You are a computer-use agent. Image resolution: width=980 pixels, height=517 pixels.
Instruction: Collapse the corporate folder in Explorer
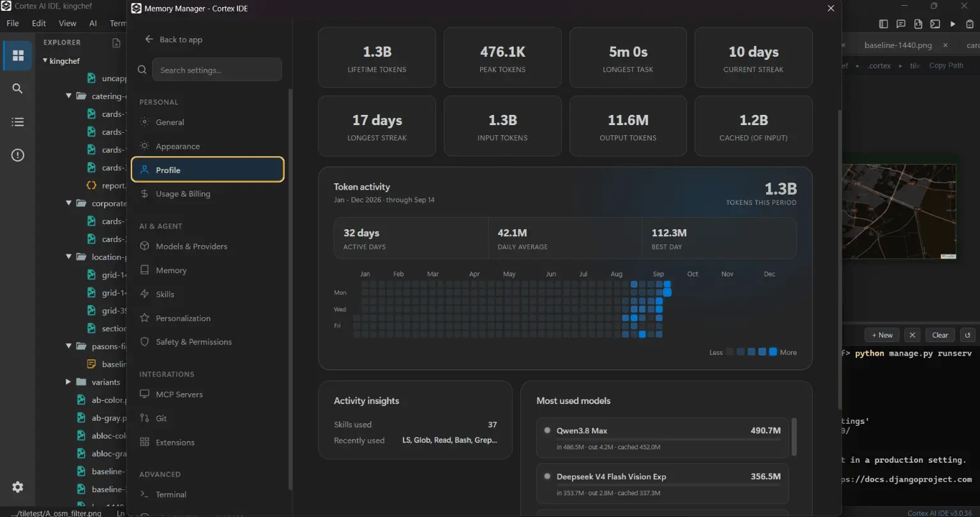click(69, 204)
